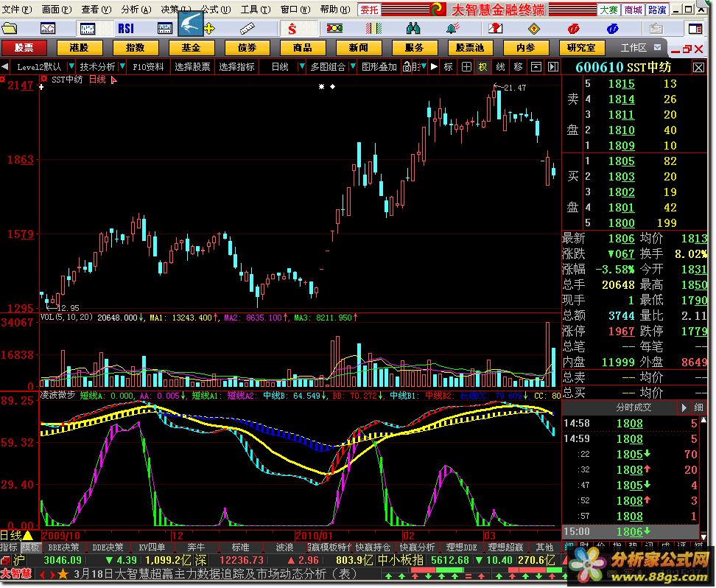Toggle the window frame icon in chart bar

pos(536,67)
